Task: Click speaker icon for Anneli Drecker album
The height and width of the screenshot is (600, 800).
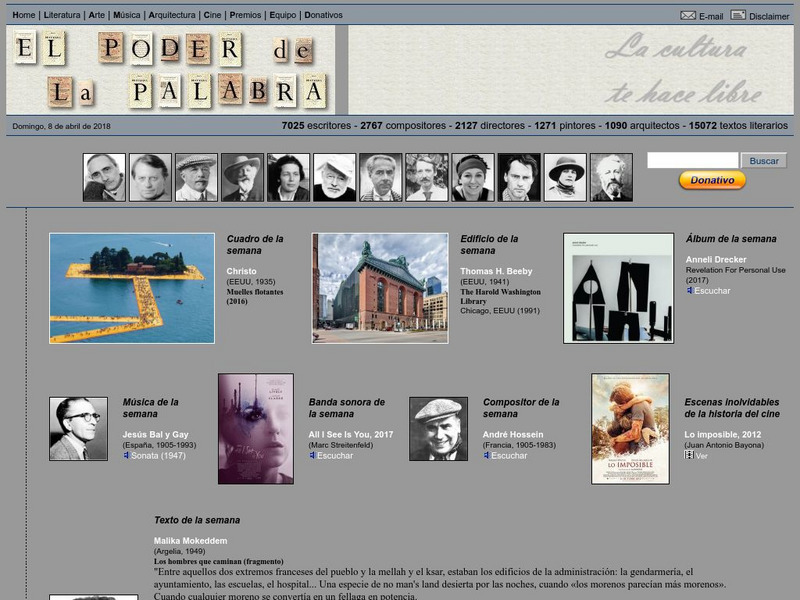Action: pos(690,291)
